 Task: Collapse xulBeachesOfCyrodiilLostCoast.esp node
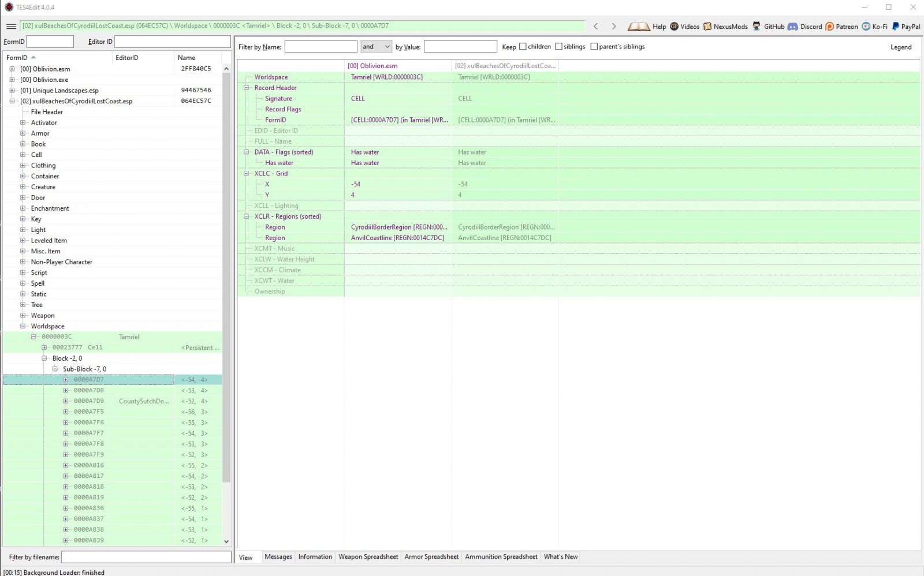click(x=12, y=101)
